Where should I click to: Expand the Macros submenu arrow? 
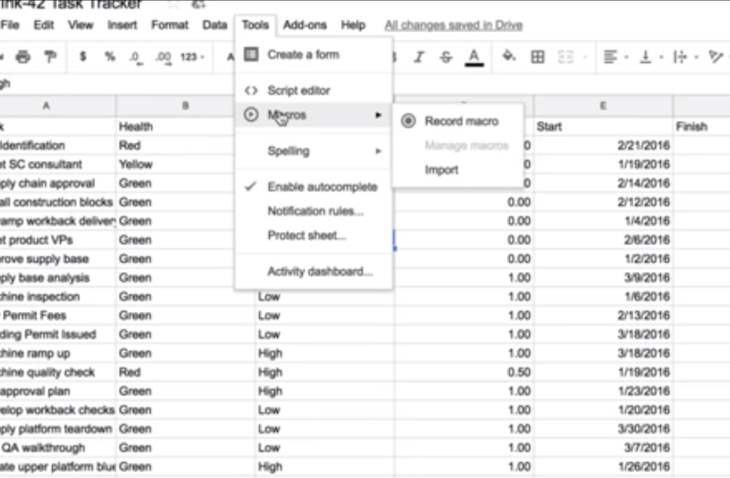coord(379,114)
